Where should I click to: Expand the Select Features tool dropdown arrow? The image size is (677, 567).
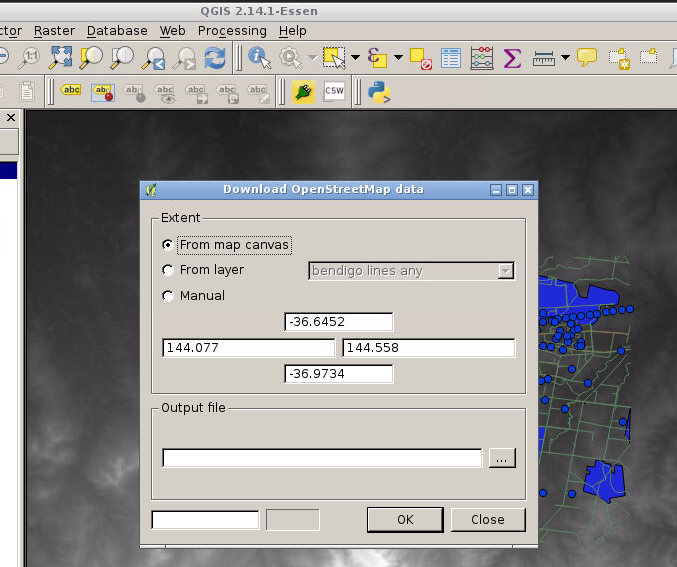point(355,57)
